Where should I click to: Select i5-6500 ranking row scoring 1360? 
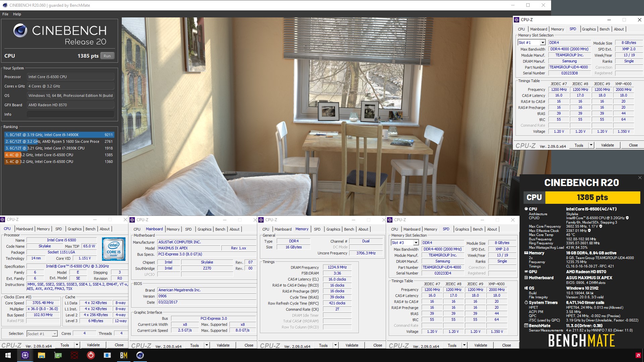(x=59, y=162)
